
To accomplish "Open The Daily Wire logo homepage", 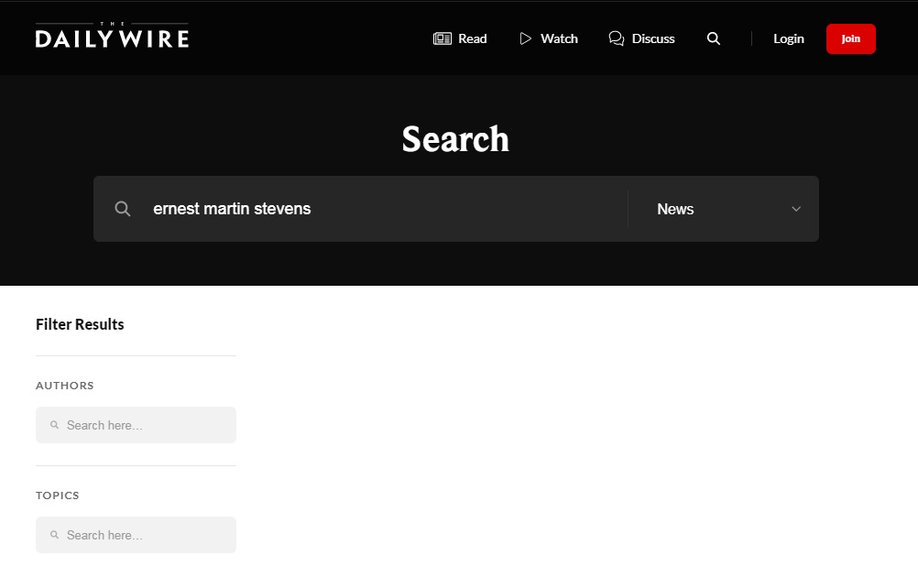I will [x=112, y=36].
